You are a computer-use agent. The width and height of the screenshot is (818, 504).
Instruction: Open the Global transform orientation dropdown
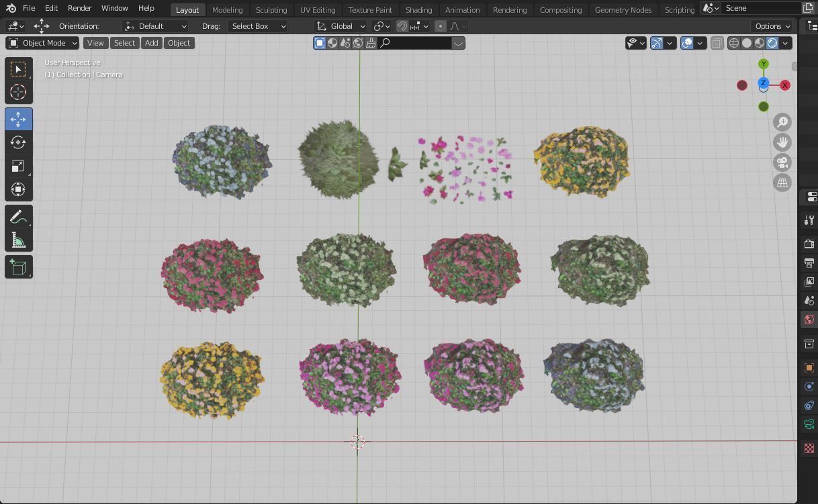coord(340,26)
